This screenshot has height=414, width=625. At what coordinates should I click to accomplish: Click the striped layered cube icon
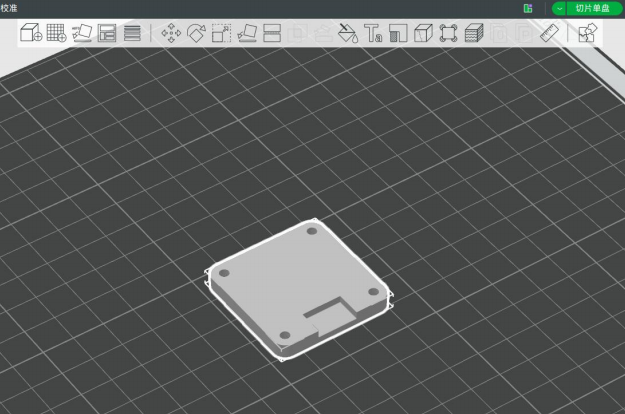coord(474,33)
